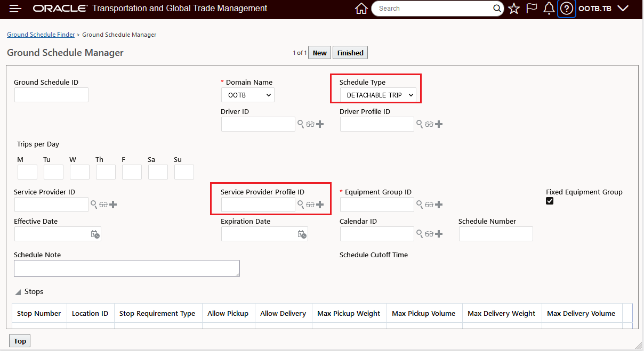Go to the Home page icon
The image size is (644, 351).
click(x=361, y=9)
